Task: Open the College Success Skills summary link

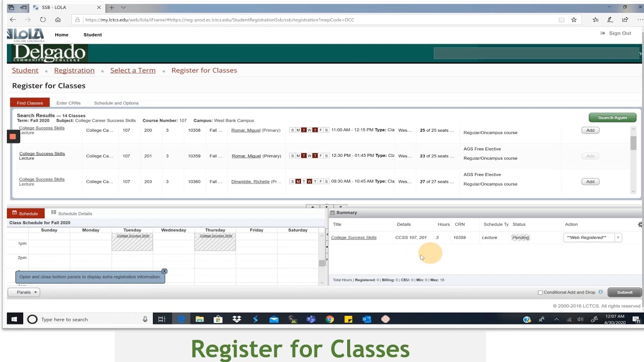Action: pyautogui.click(x=354, y=237)
